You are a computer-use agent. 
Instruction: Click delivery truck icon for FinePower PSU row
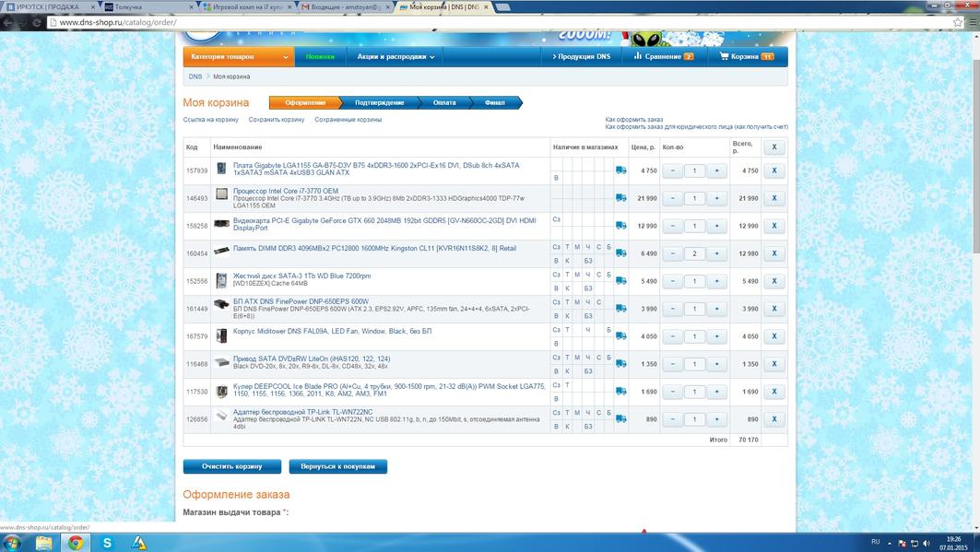click(620, 309)
